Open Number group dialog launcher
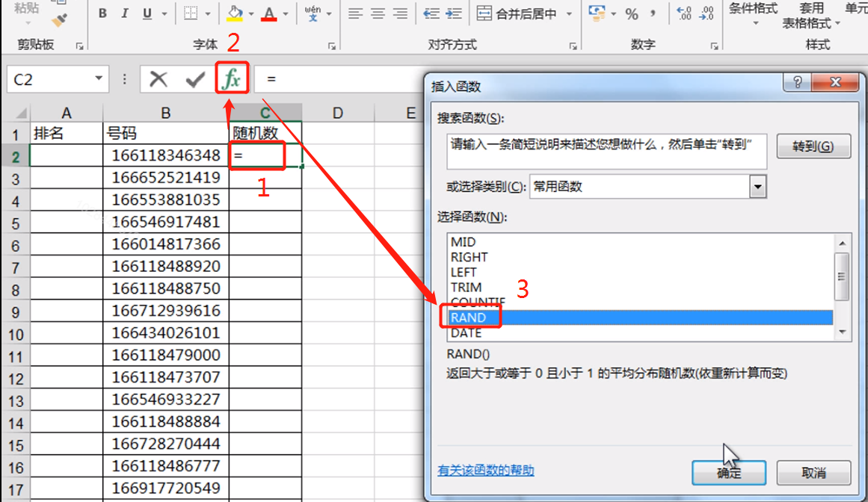Image resolution: width=868 pixels, height=502 pixels. tap(715, 47)
